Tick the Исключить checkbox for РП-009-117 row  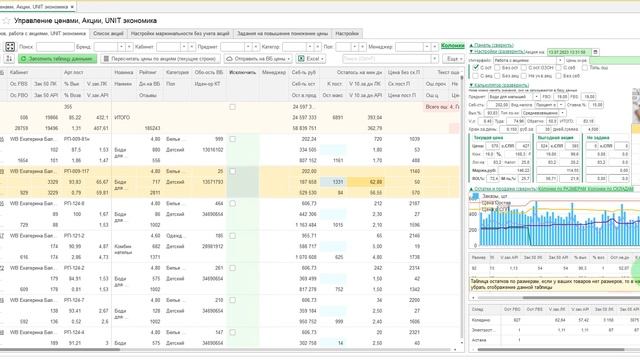coord(232,171)
